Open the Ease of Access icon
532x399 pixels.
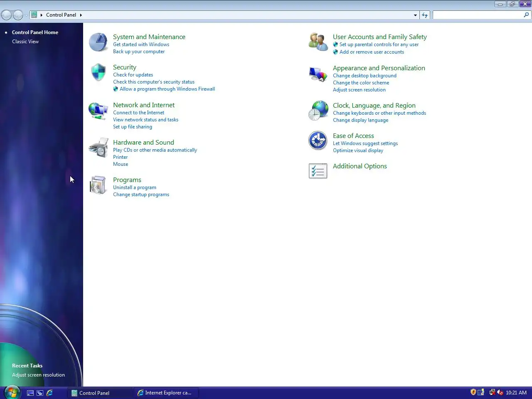tap(318, 140)
